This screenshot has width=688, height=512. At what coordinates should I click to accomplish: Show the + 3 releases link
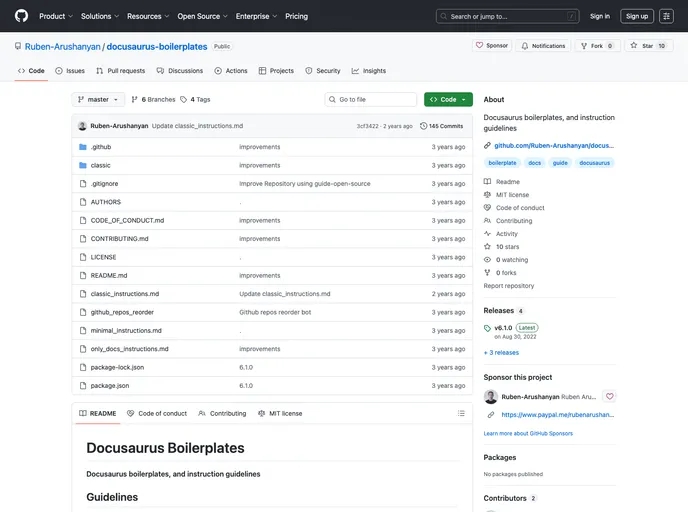(x=501, y=353)
